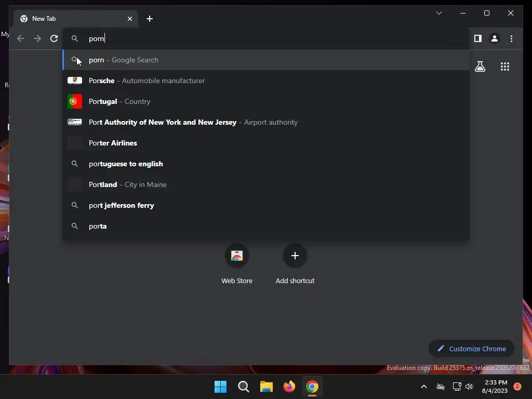Select porta search suggestion

click(x=266, y=226)
